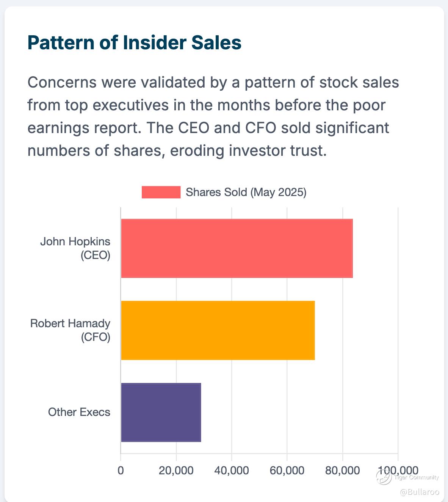Select the orange Robert Hamady CFO bar

(218, 330)
